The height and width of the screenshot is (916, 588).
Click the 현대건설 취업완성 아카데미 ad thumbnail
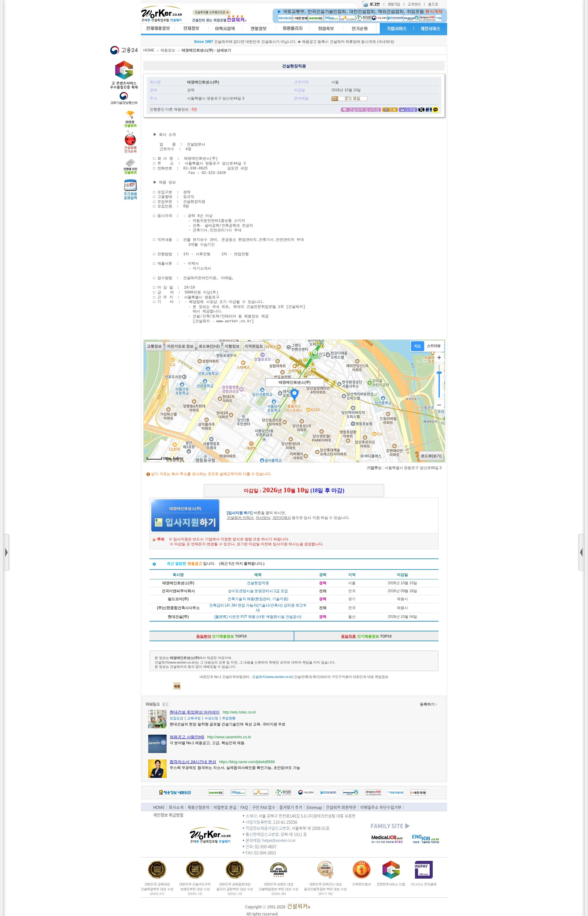157,719
